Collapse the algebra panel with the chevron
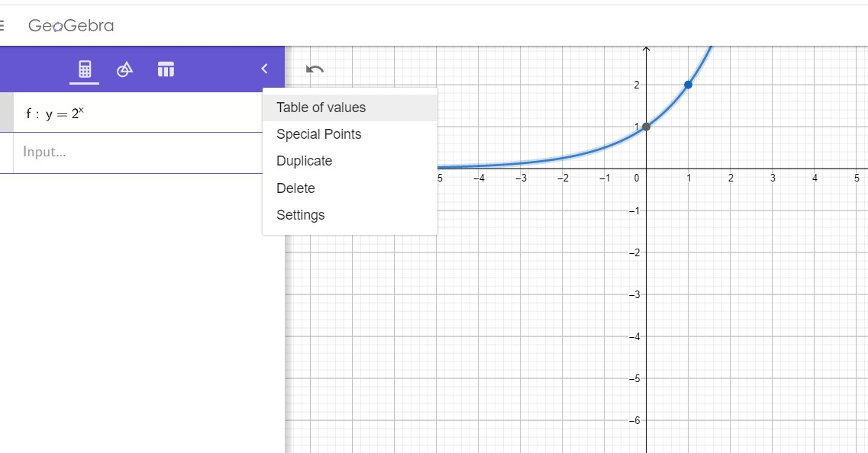868x453 pixels. [x=265, y=69]
